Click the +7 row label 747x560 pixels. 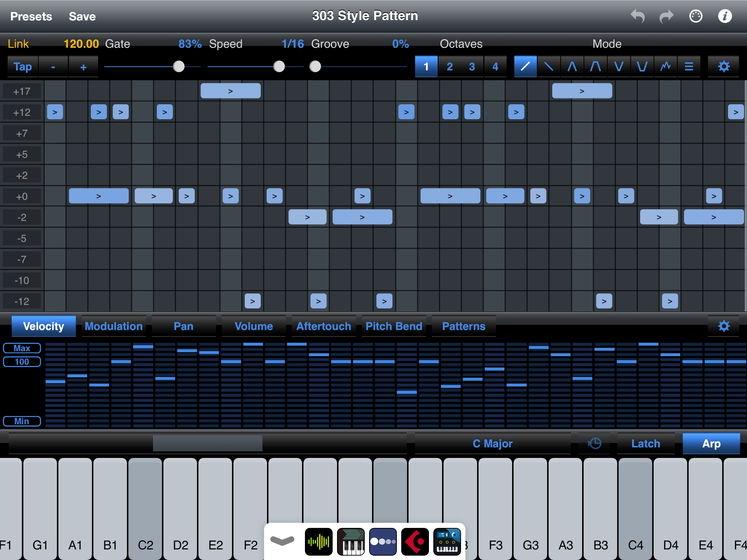coord(22,133)
